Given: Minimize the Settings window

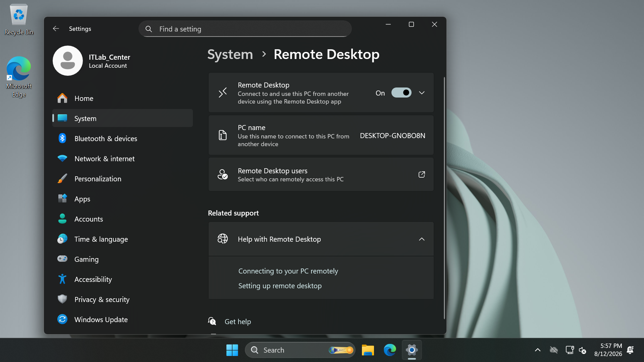Looking at the screenshot, I should (388, 24).
